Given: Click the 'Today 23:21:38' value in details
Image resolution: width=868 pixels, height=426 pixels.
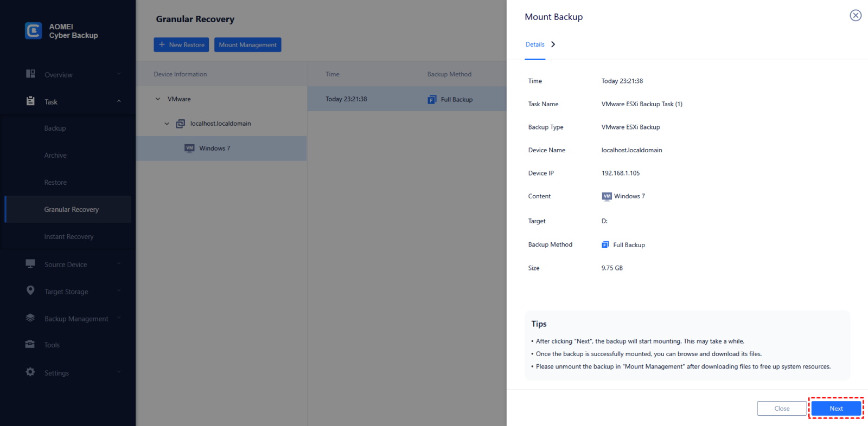Looking at the screenshot, I should tap(622, 81).
